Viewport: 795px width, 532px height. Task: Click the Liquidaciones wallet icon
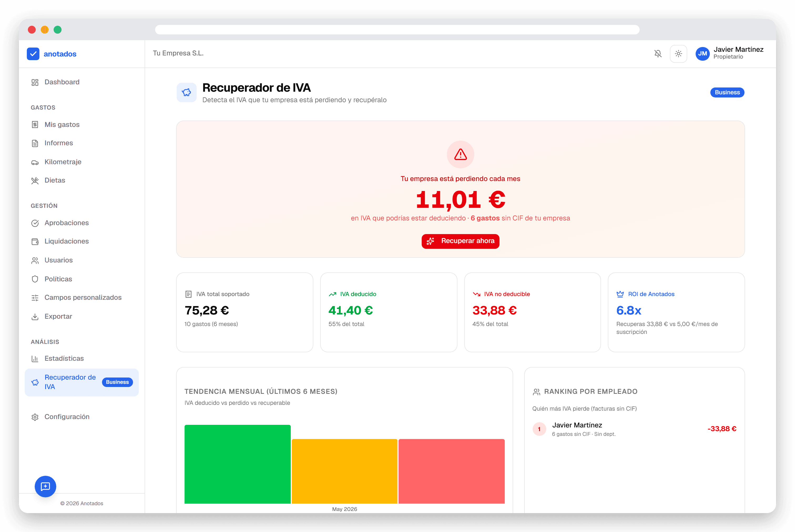(x=35, y=242)
